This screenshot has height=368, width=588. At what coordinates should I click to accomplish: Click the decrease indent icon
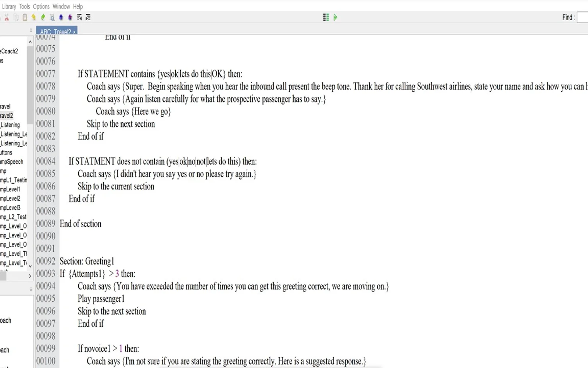(x=79, y=17)
